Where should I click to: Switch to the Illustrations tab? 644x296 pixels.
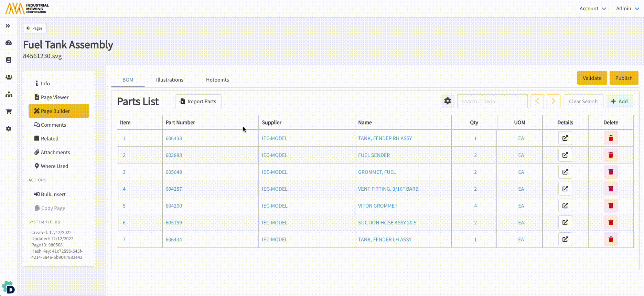point(170,80)
